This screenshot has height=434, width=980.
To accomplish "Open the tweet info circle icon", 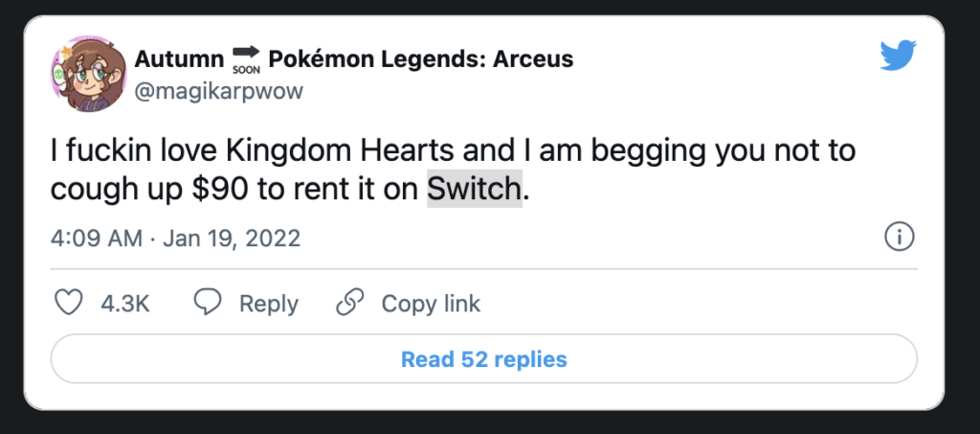I will click(x=900, y=237).
